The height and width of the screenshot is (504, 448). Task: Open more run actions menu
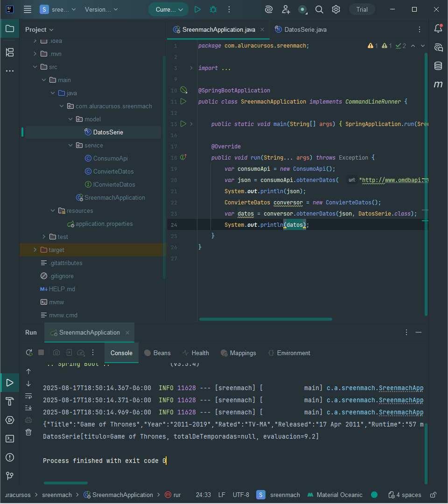point(229,9)
